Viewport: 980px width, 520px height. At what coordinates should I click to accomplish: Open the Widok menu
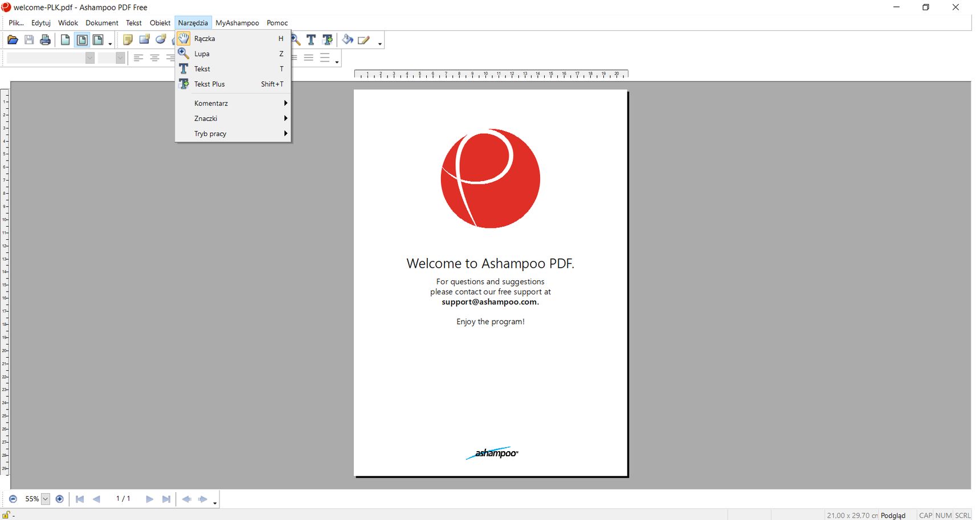tap(68, 23)
